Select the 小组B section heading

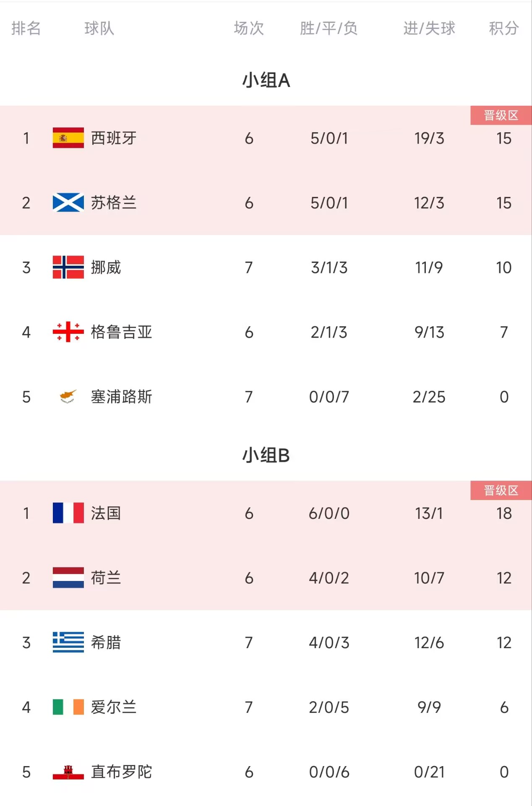266,455
